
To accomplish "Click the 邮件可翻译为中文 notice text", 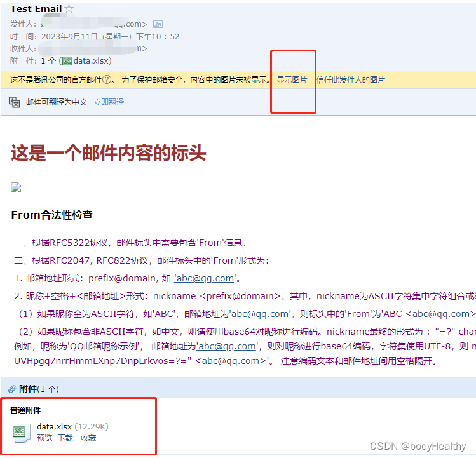I will [57, 102].
